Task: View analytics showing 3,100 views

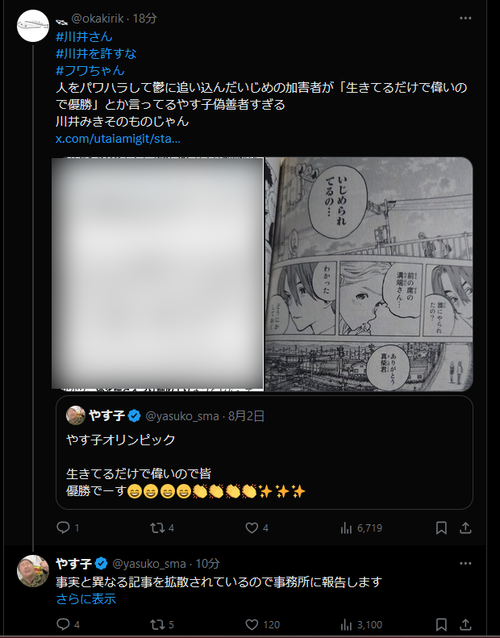Action: click(361, 625)
